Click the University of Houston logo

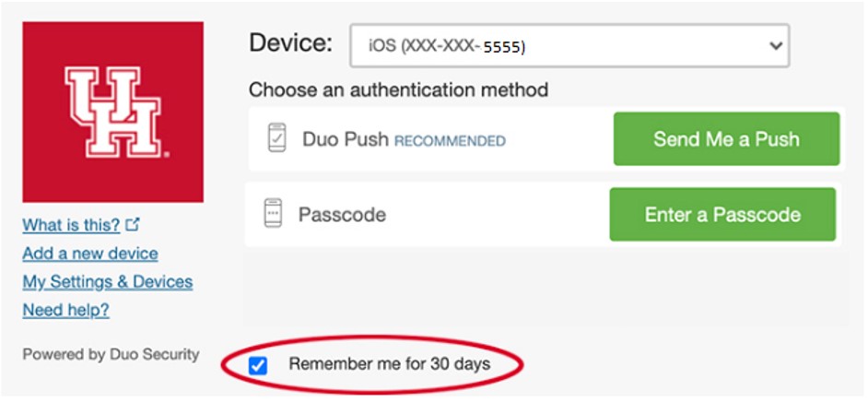(112, 112)
